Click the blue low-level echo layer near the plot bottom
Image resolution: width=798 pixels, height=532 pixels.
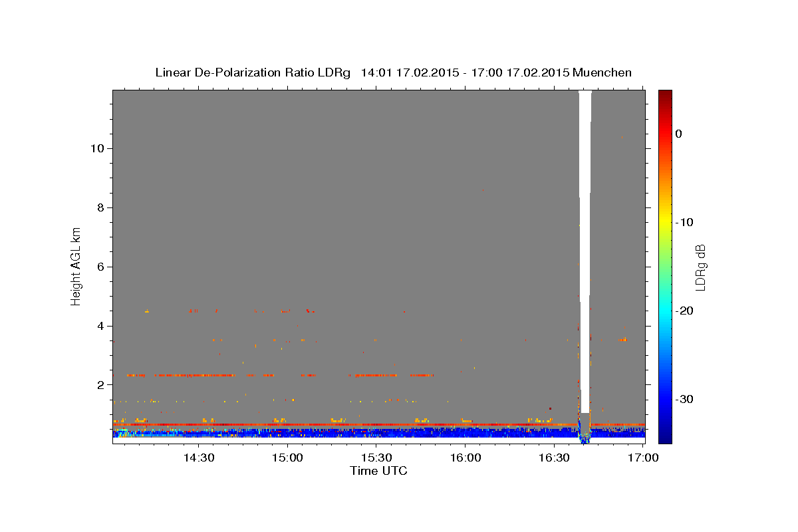pos(378,433)
